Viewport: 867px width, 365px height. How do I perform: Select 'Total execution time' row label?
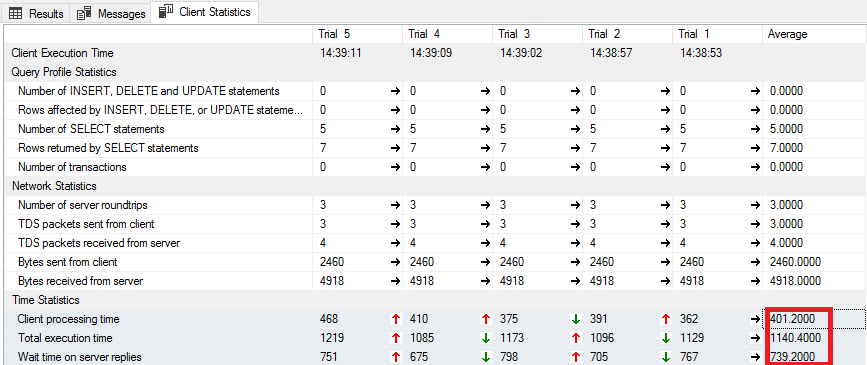click(x=65, y=338)
